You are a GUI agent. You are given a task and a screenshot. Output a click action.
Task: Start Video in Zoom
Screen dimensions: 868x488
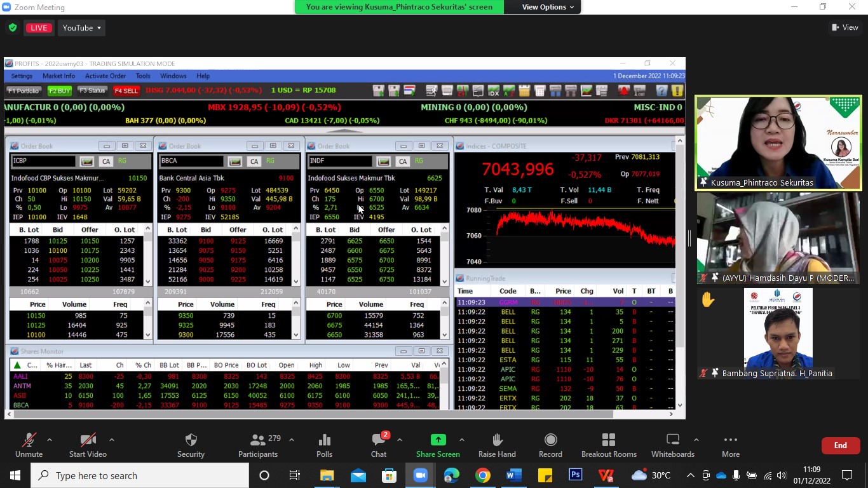[88, 445]
